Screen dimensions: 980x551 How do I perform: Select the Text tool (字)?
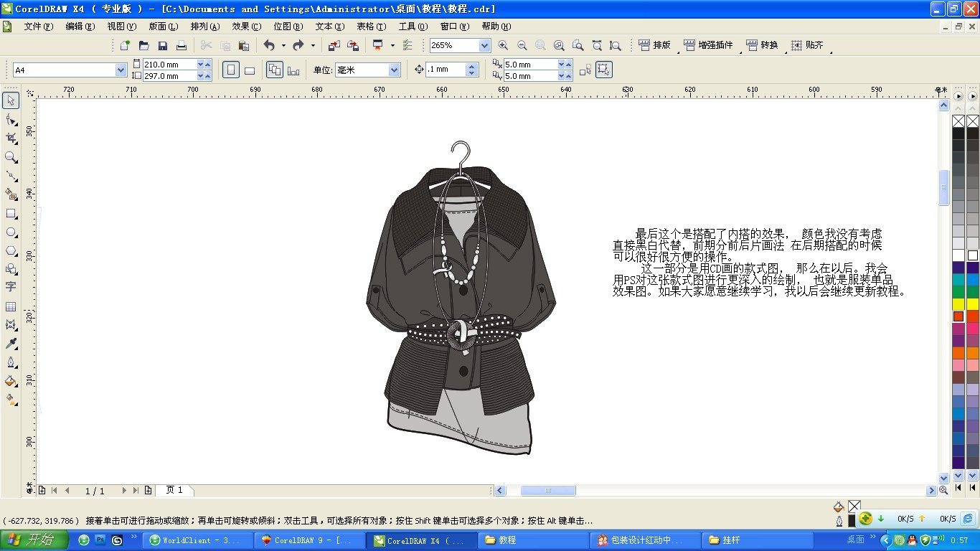click(11, 287)
